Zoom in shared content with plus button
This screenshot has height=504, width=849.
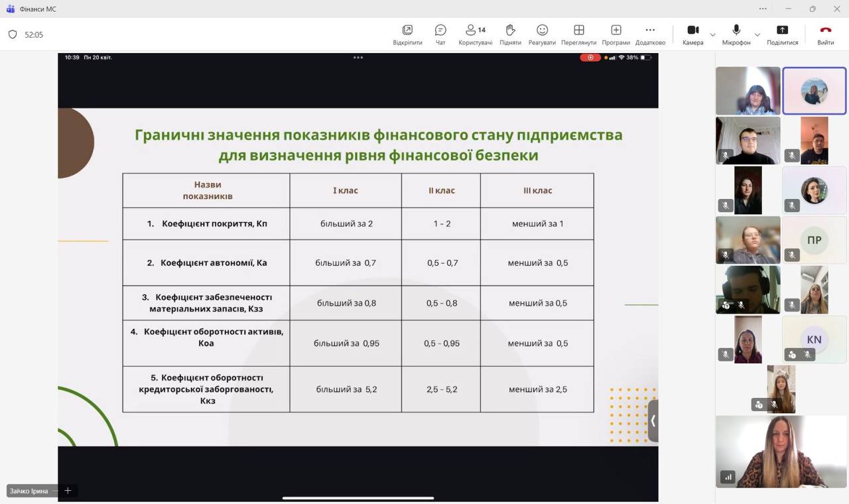tap(67, 491)
